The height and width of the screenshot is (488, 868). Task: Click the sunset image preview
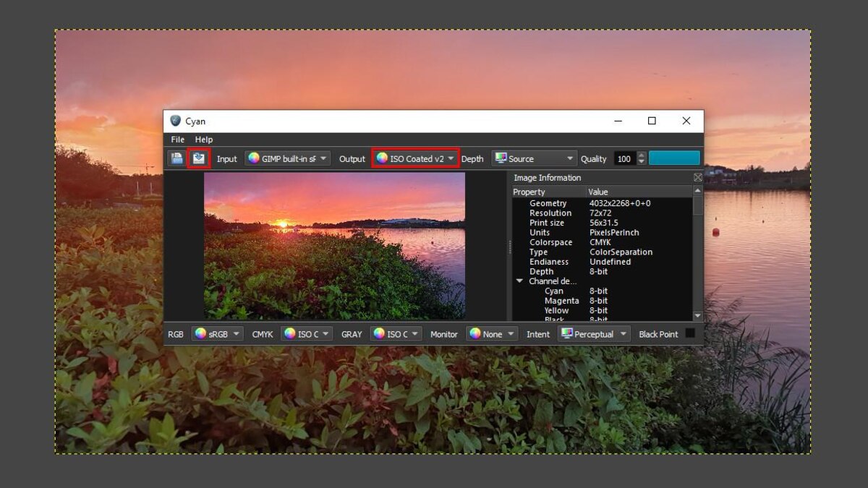(334, 246)
